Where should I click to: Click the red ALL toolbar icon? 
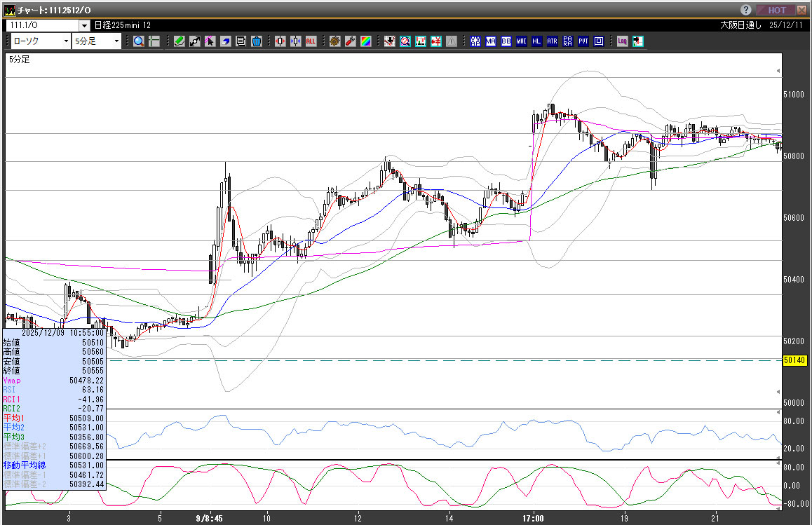click(x=311, y=41)
